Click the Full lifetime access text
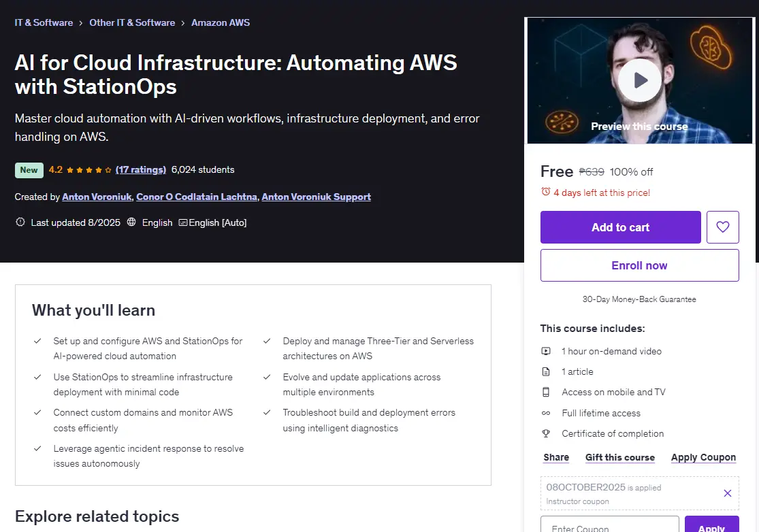 click(601, 413)
